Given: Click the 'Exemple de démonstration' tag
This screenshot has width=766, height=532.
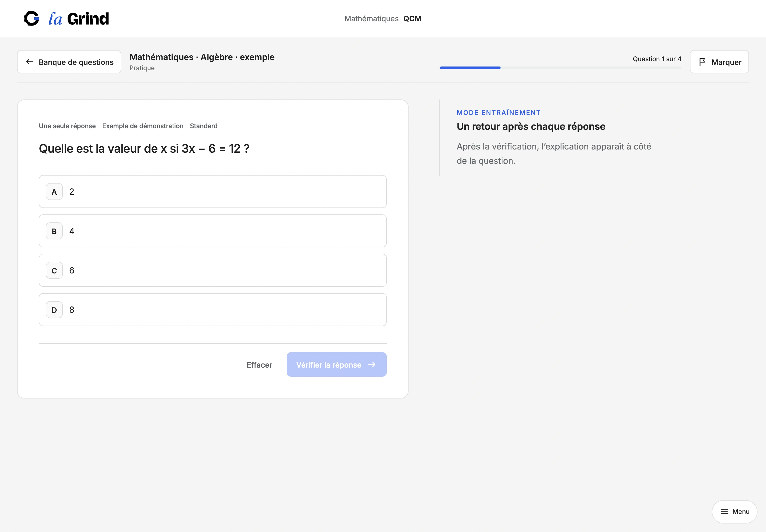Looking at the screenshot, I should pyautogui.click(x=143, y=126).
